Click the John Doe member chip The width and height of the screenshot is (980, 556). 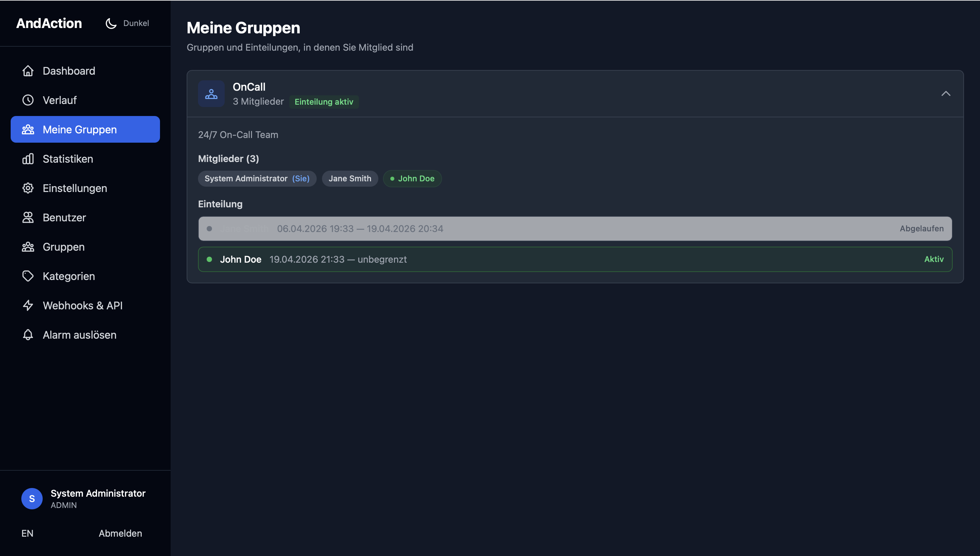(412, 179)
